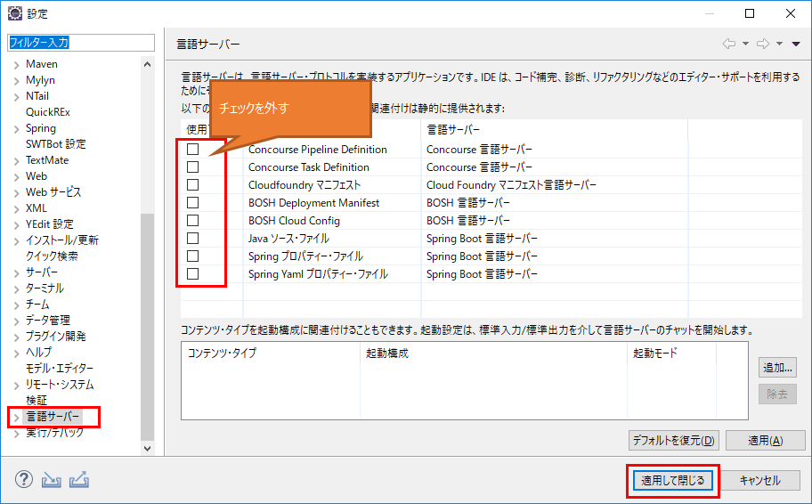Expand the NTail tree node
The height and width of the screenshot is (504, 812).
[x=17, y=97]
